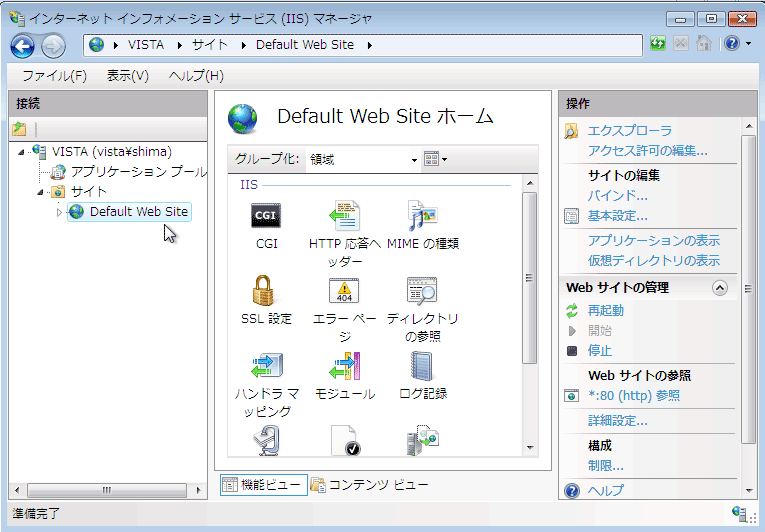This screenshot has width=765, height=532.
Task: Open the HTTP 応答ヘッダー icon
Action: (x=344, y=215)
